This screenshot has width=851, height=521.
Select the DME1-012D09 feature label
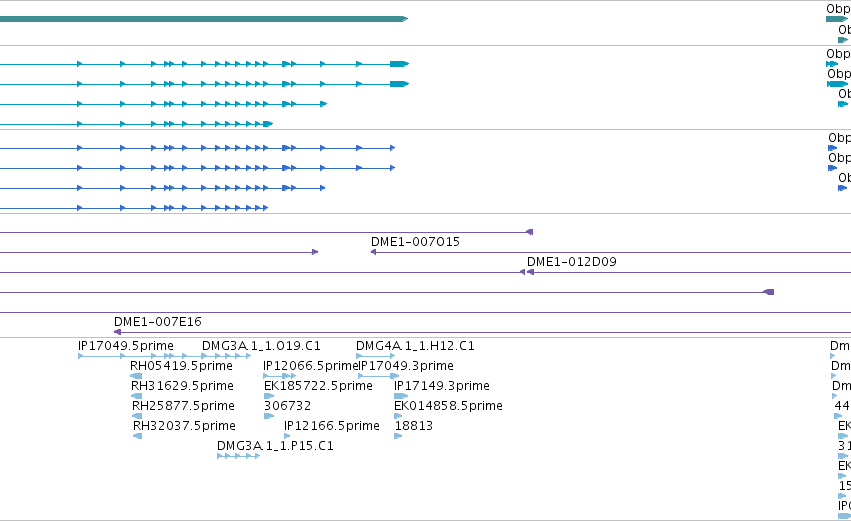click(x=571, y=262)
